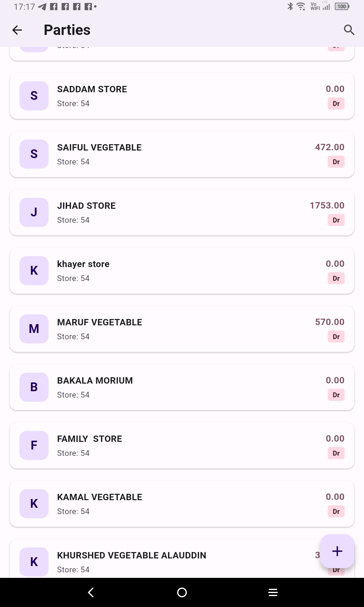
Task: Open the search magnifier icon
Action: pyautogui.click(x=349, y=30)
